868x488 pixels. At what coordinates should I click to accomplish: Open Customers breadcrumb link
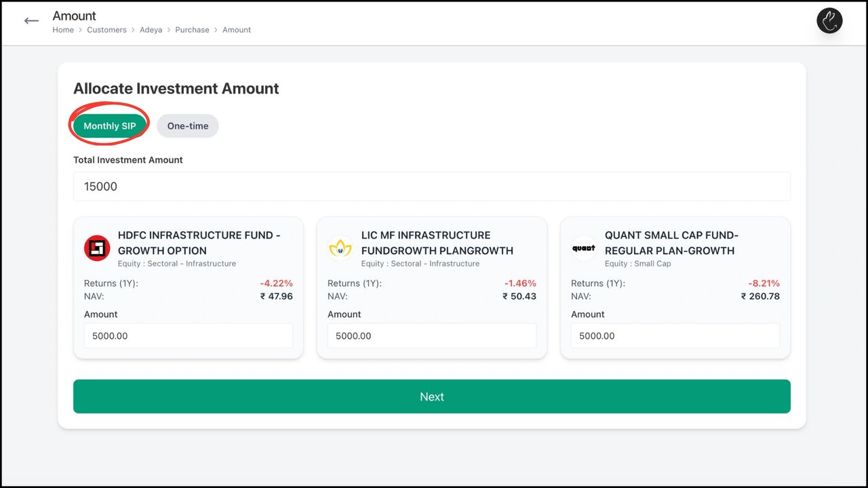tap(106, 30)
